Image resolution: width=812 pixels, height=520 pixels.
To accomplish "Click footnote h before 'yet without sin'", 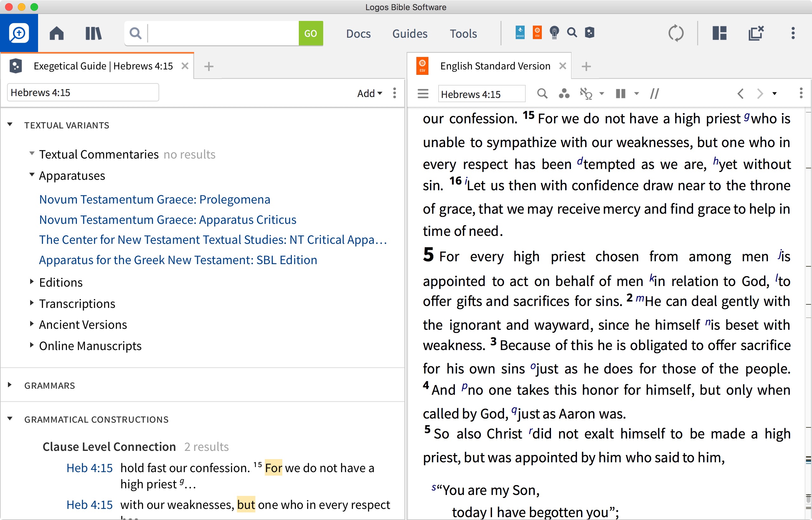I will point(715,160).
